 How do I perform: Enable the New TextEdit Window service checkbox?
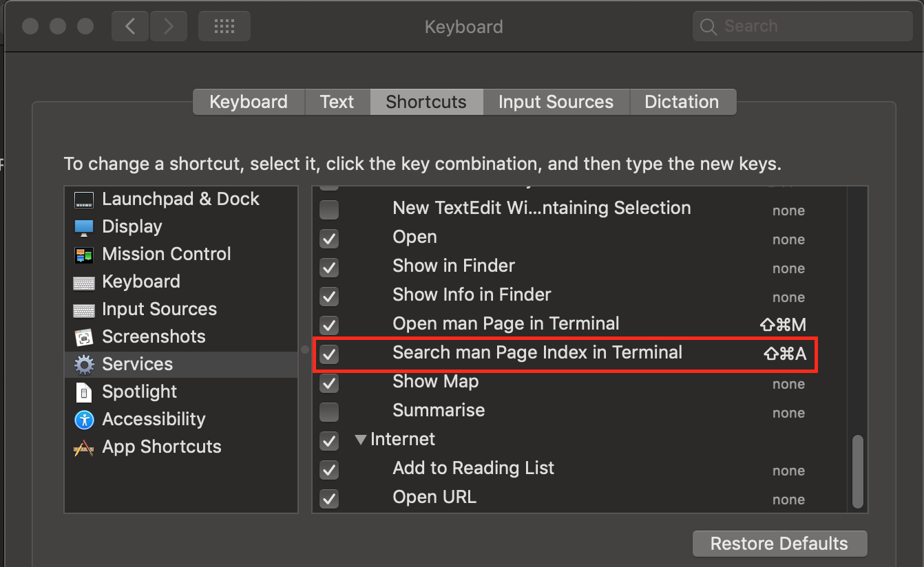328,210
